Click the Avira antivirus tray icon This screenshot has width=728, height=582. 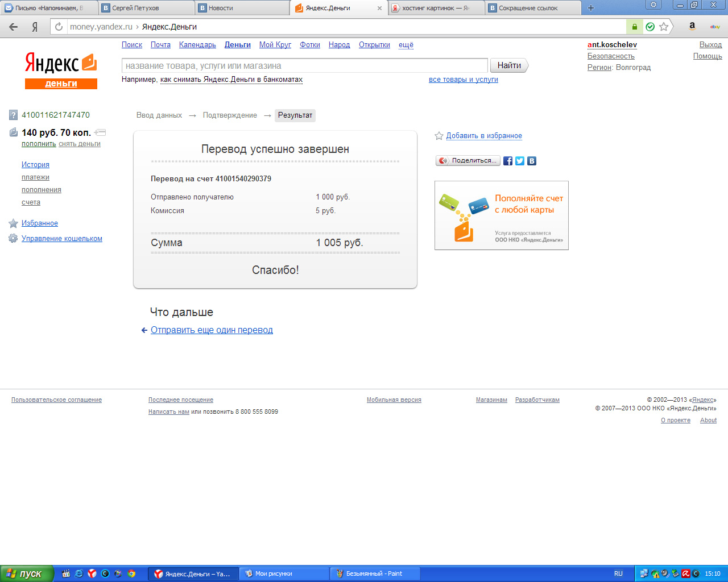click(686, 573)
